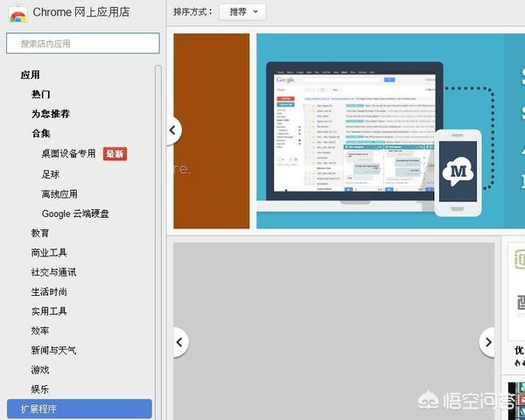The height and width of the screenshot is (420, 525).
Task: Select the 实用工具 category
Action: (x=49, y=311)
